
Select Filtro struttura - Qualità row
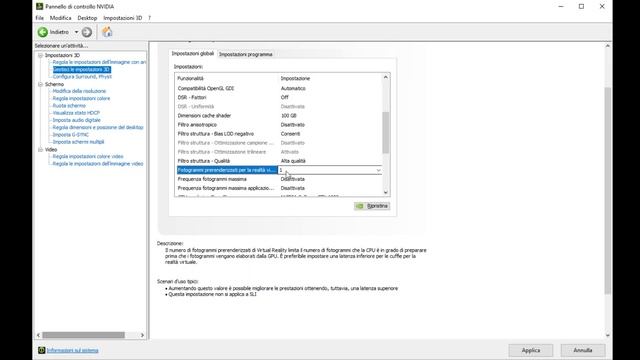(x=279, y=161)
